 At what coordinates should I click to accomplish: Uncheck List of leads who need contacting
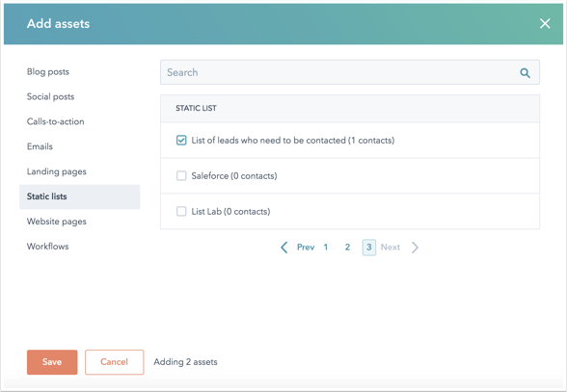pyautogui.click(x=181, y=141)
